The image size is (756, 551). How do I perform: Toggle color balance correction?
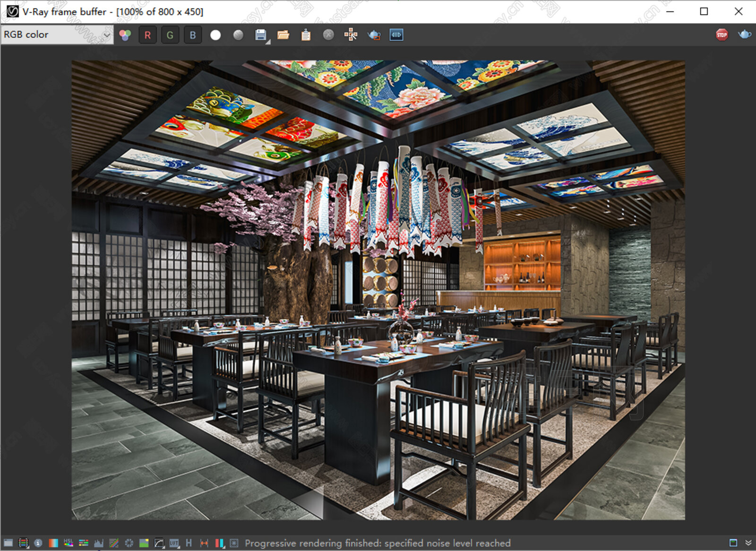point(84,543)
